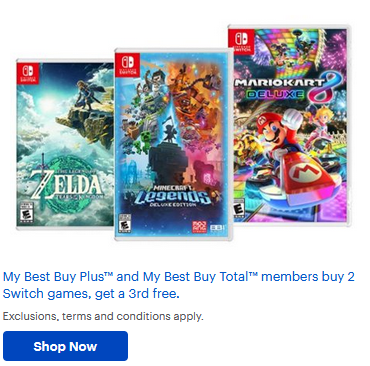Screen dimensions: 370x366
Task: Open the Minecraft Legends game cover
Action: pyautogui.click(x=174, y=144)
